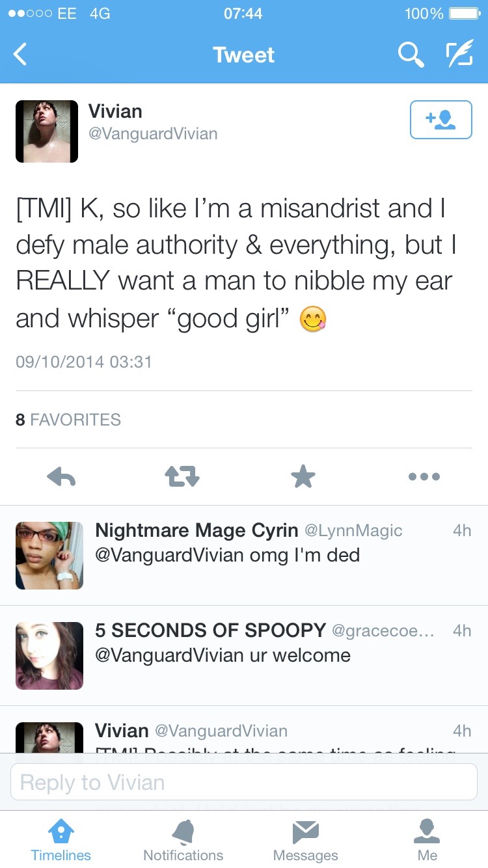488x868 pixels.
Task: Open search with the magnifier icon
Action: pos(411,55)
